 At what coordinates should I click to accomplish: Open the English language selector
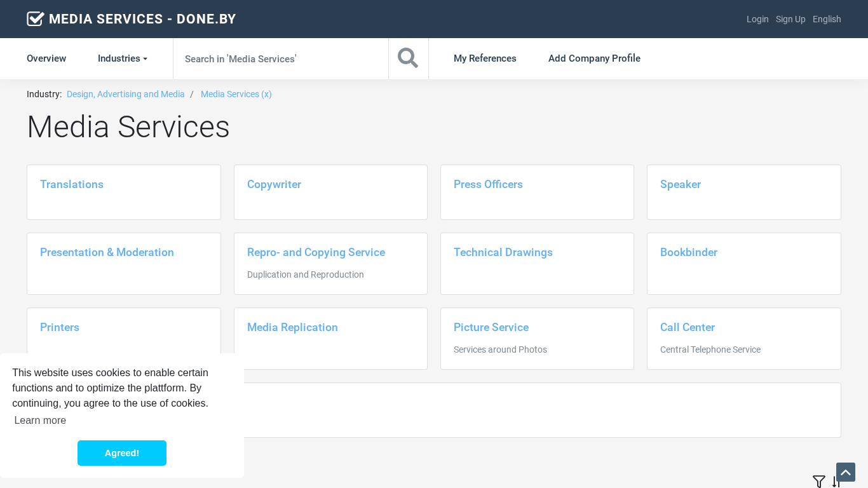tap(826, 19)
